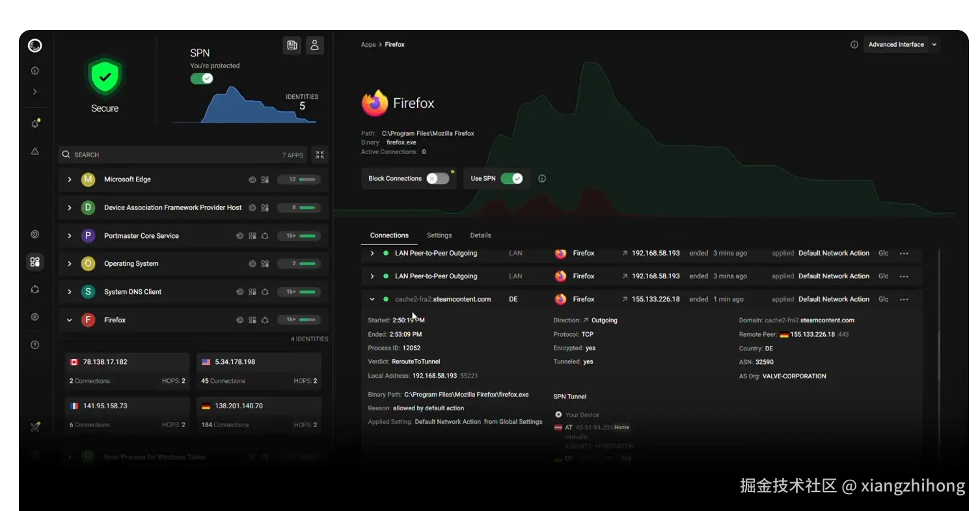Go to Apps in the breadcrumb
The image size is (980, 511).
pyautogui.click(x=368, y=45)
